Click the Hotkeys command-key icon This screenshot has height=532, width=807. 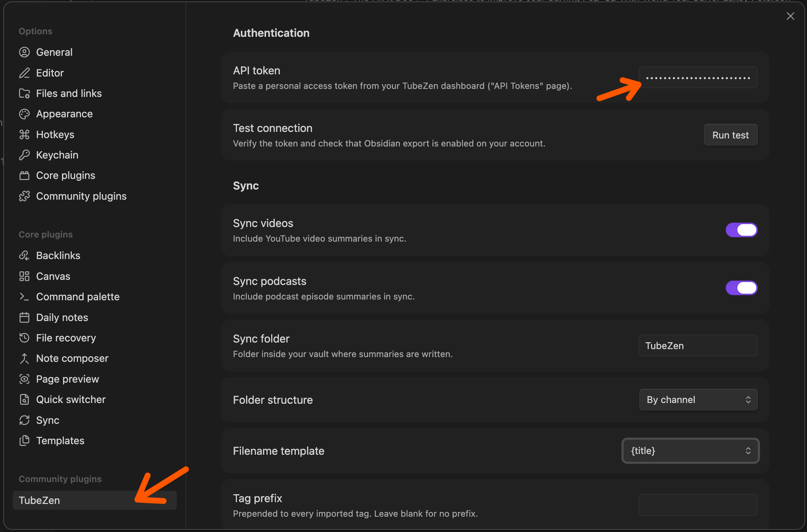24,134
